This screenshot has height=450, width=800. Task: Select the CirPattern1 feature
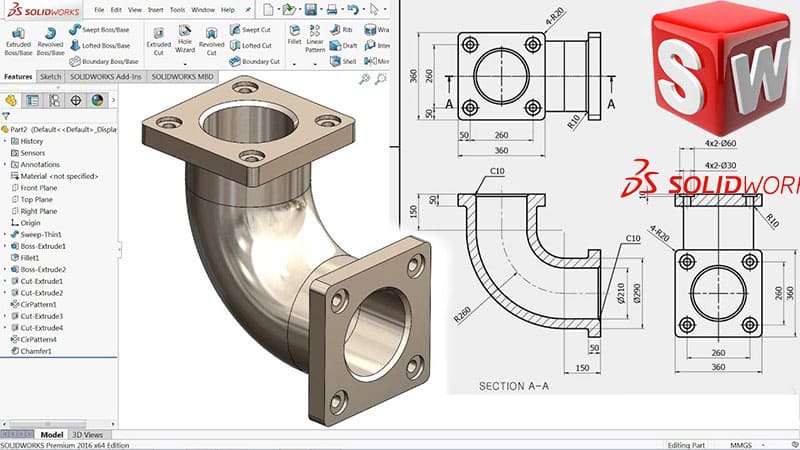click(x=34, y=305)
